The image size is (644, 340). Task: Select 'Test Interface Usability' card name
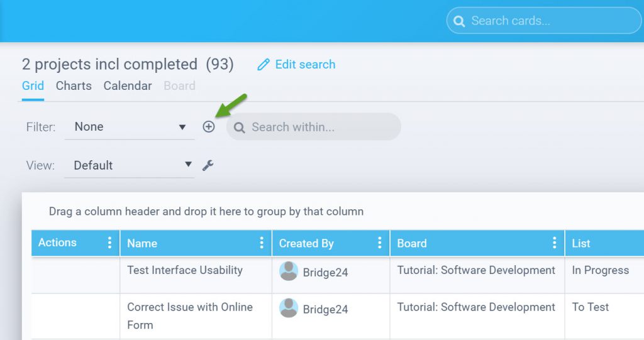coord(185,270)
